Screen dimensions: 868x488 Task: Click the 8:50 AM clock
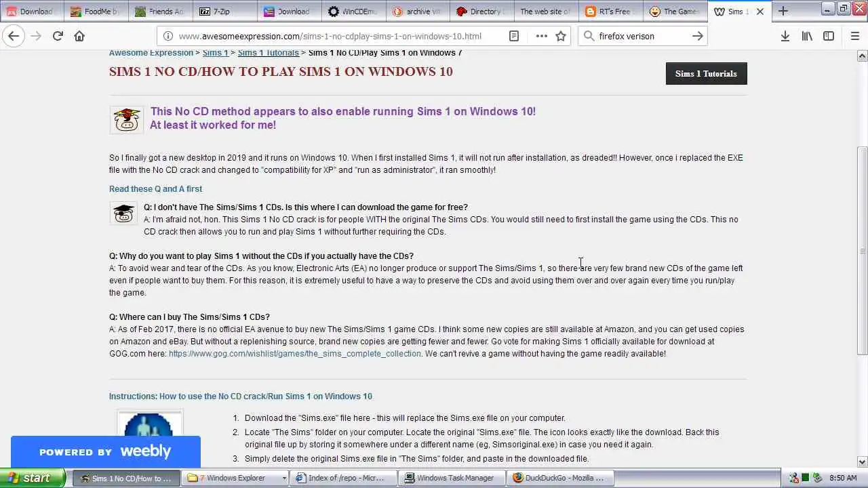point(843,478)
